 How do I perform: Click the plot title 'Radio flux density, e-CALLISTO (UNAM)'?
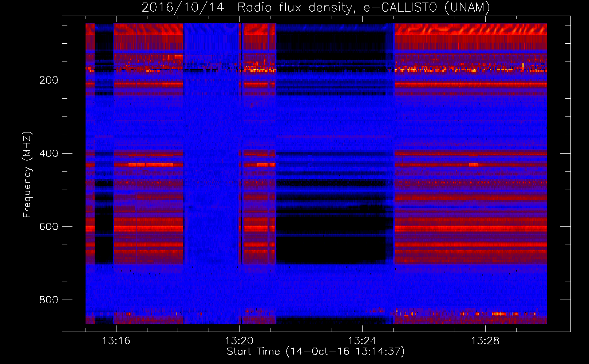[x=364, y=7]
